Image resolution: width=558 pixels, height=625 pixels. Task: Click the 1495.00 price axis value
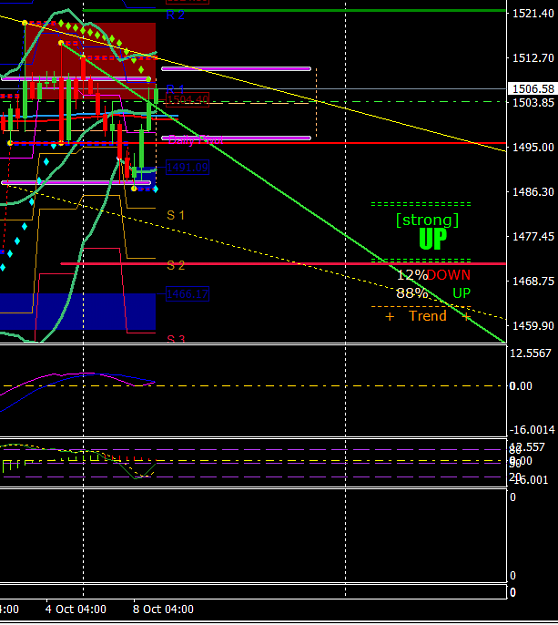(533, 147)
